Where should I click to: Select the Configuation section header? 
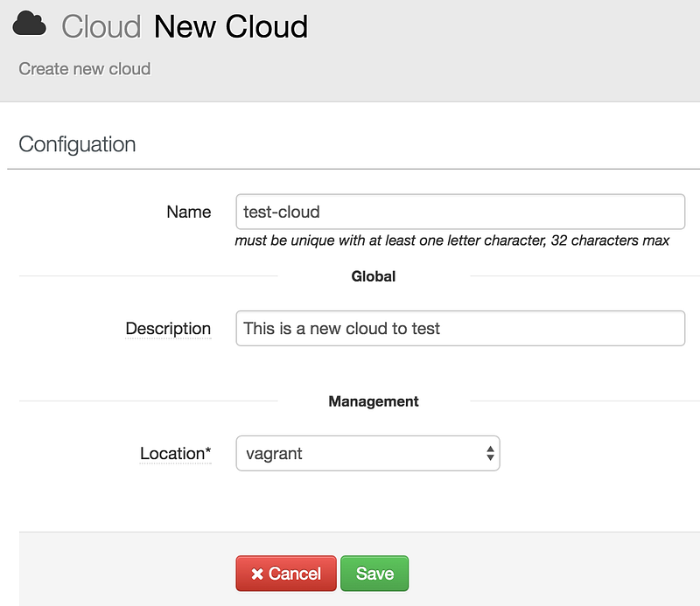(x=77, y=144)
